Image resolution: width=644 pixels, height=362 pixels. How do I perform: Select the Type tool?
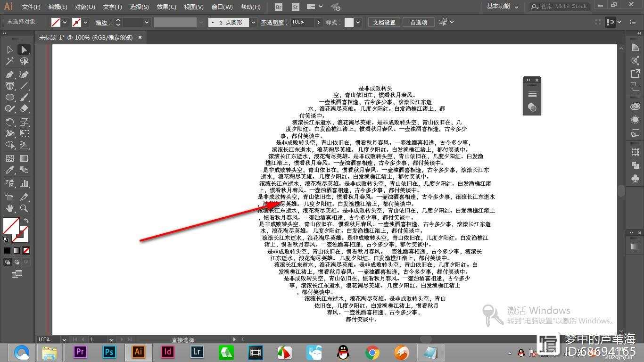click(9, 86)
